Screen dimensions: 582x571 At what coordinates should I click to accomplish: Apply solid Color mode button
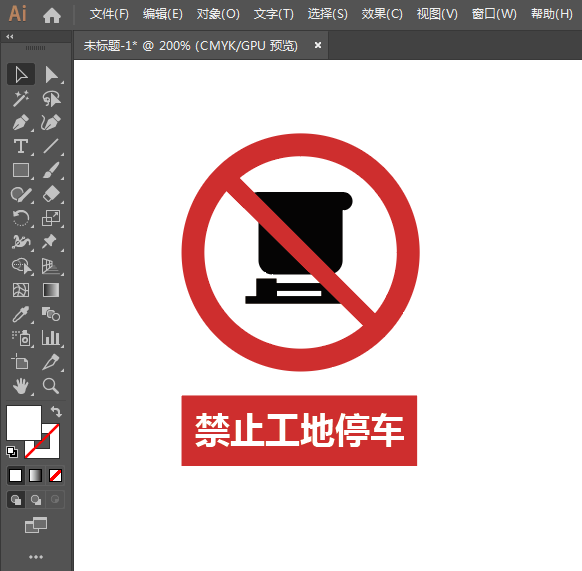[16, 476]
